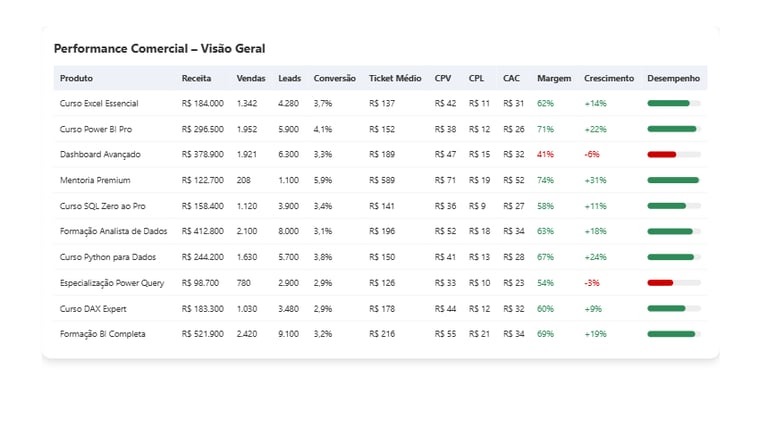Select the Dashboard Avançado product name
768x428 pixels.
pyautogui.click(x=100, y=155)
